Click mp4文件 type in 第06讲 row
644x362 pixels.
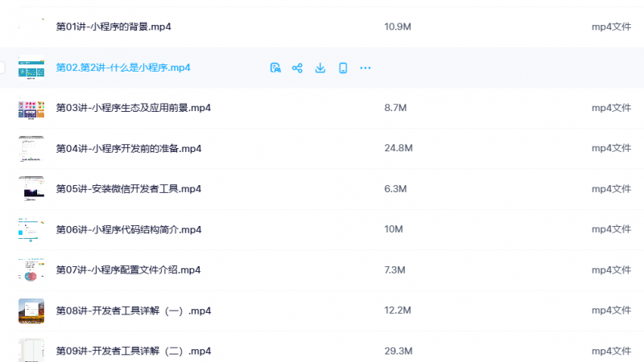[x=611, y=229]
